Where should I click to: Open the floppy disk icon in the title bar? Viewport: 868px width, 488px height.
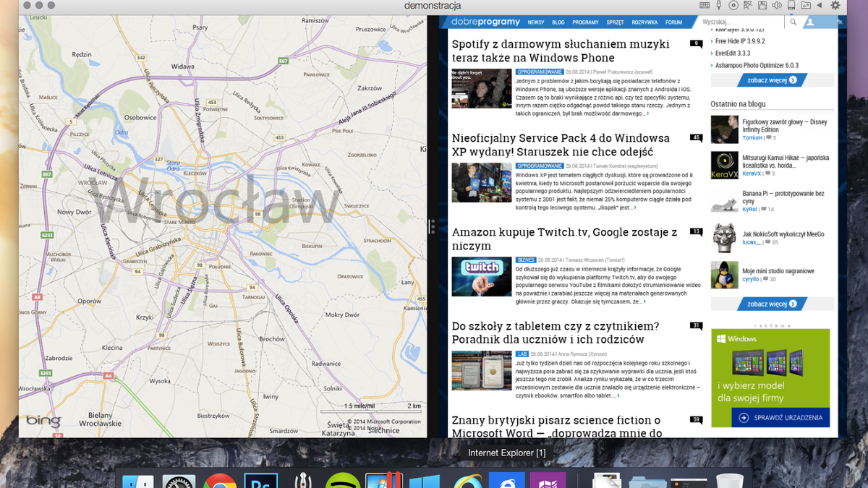(762, 5)
